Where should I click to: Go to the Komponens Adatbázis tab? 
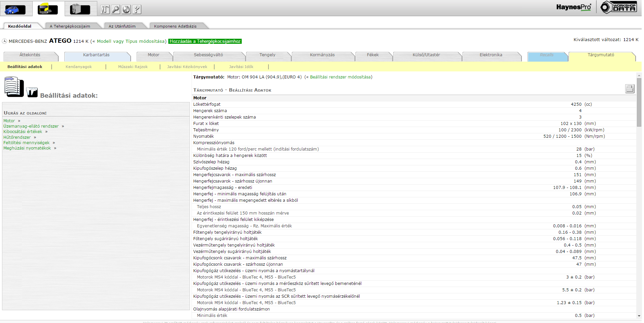[x=175, y=26]
